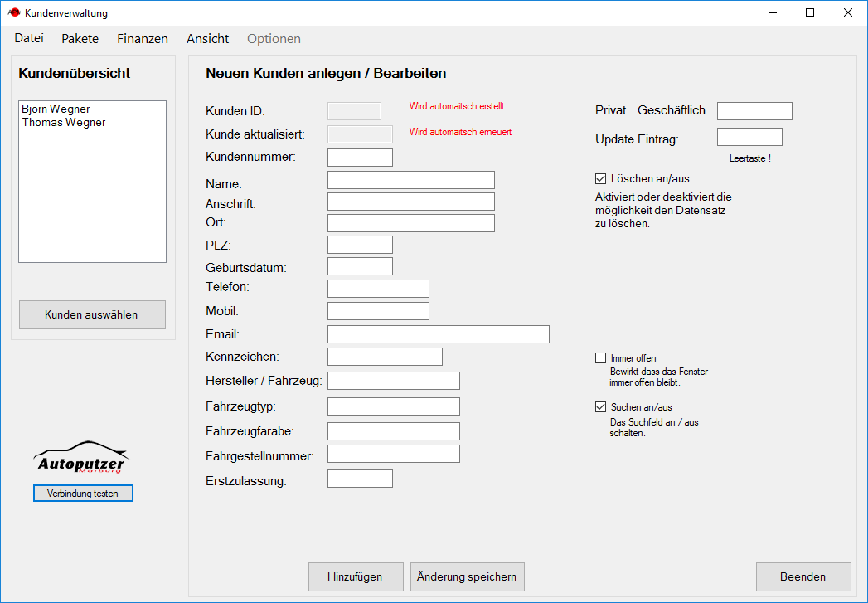868x603 pixels.
Task: Open the Finanzen menu
Action: pyautogui.click(x=143, y=39)
